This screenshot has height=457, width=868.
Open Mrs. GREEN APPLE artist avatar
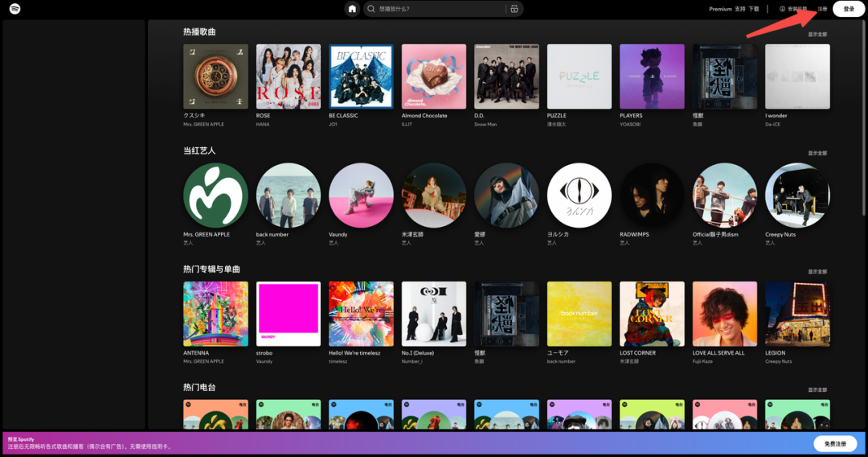coord(216,195)
